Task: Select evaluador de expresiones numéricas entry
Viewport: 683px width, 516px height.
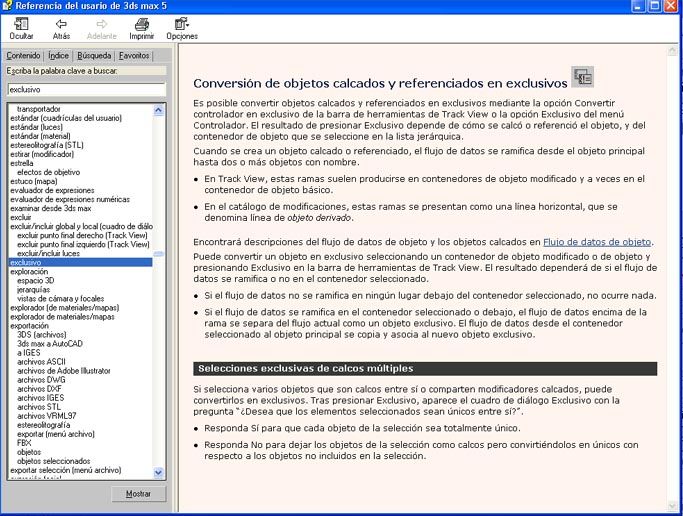Action: [x=70, y=199]
